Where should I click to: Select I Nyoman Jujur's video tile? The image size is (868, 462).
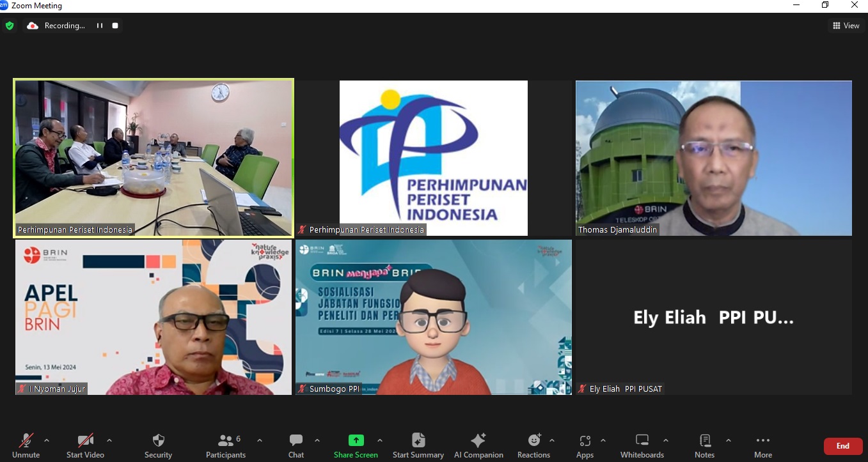[x=154, y=317]
